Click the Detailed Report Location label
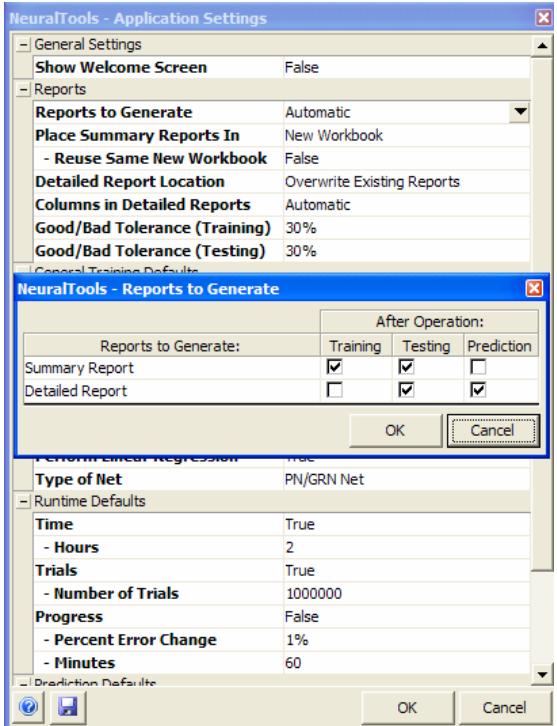 point(130,182)
